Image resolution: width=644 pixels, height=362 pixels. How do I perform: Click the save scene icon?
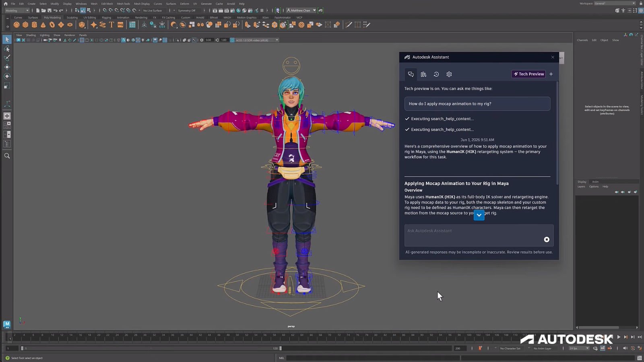[x=50, y=10]
